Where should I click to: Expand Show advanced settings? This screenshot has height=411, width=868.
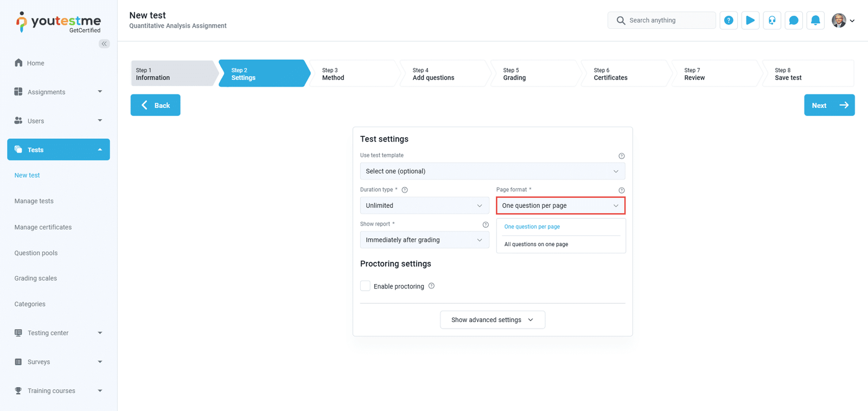(492, 320)
